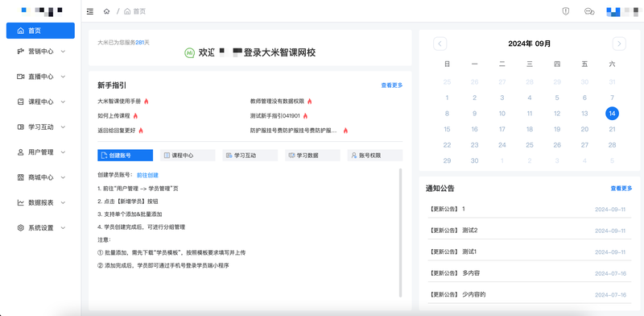Expand the 商城中心 menu chevron
The image size is (644, 316).
[x=63, y=177]
